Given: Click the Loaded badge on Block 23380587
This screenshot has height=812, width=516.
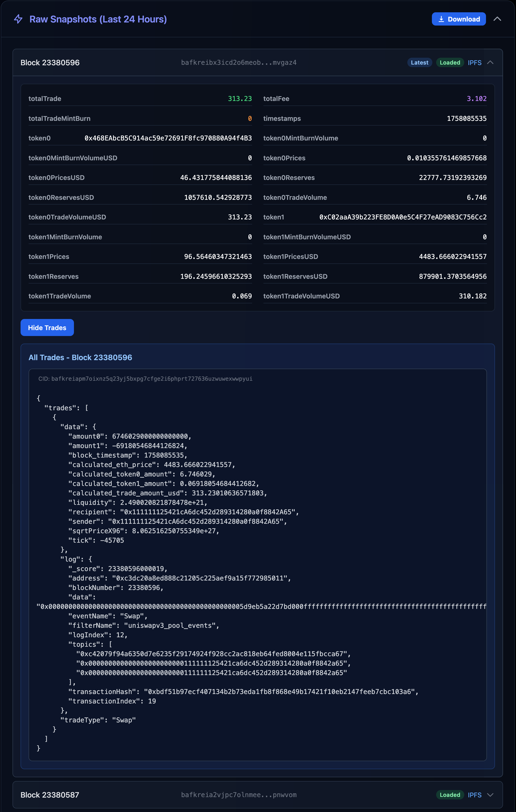Looking at the screenshot, I should point(450,795).
